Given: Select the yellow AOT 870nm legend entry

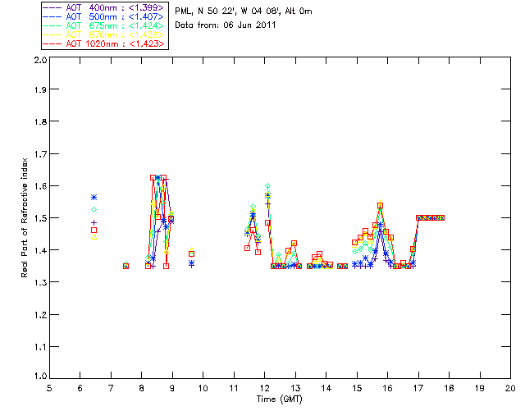Looking at the screenshot, I should coord(103,34).
